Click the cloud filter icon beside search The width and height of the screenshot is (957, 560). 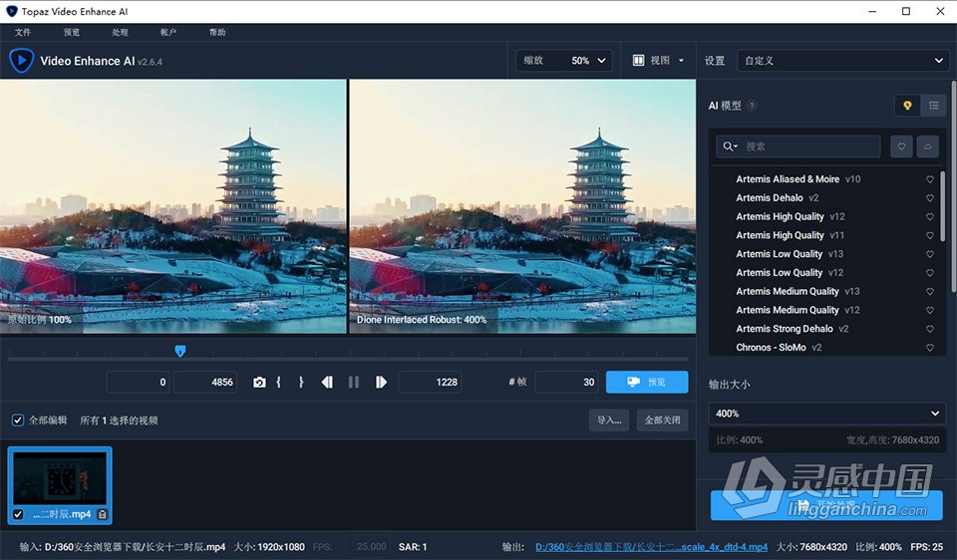pos(928,146)
